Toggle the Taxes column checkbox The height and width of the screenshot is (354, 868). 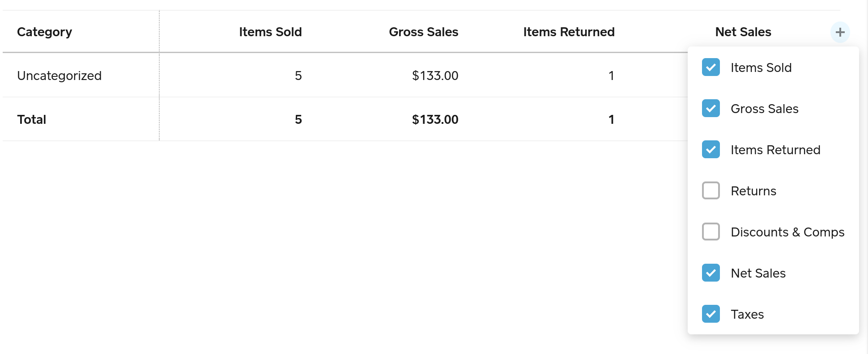coord(711,314)
